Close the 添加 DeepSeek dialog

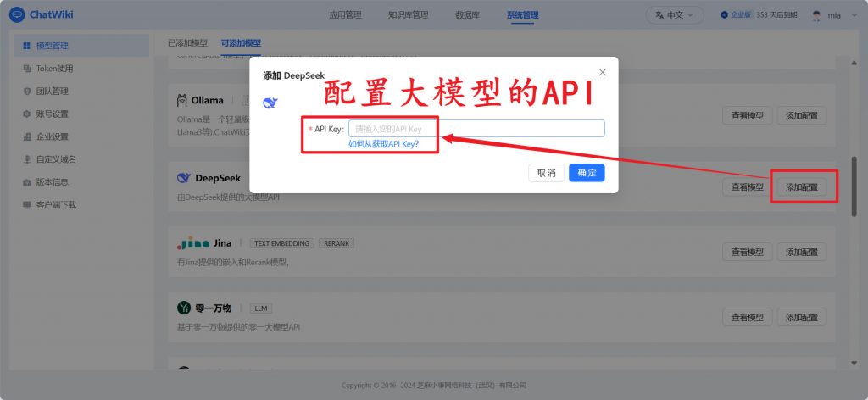click(603, 73)
